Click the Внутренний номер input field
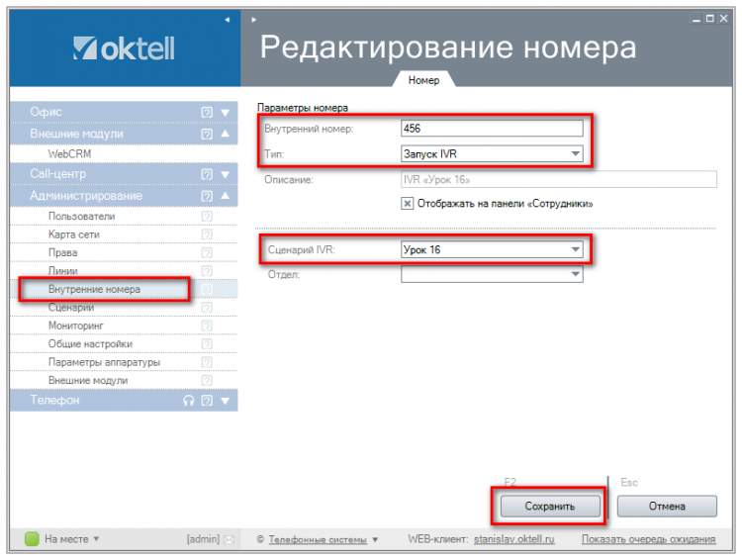 pos(491,129)
